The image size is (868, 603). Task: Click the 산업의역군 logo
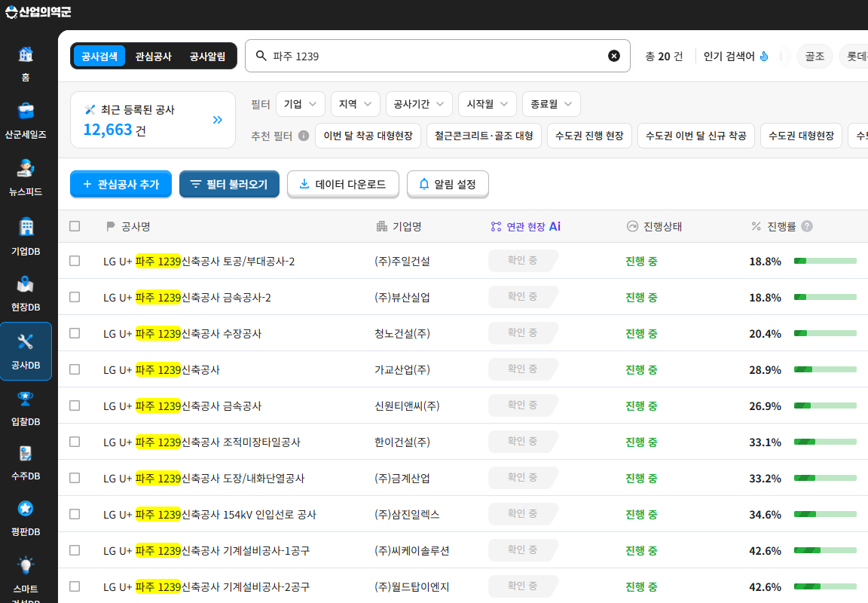38,11
